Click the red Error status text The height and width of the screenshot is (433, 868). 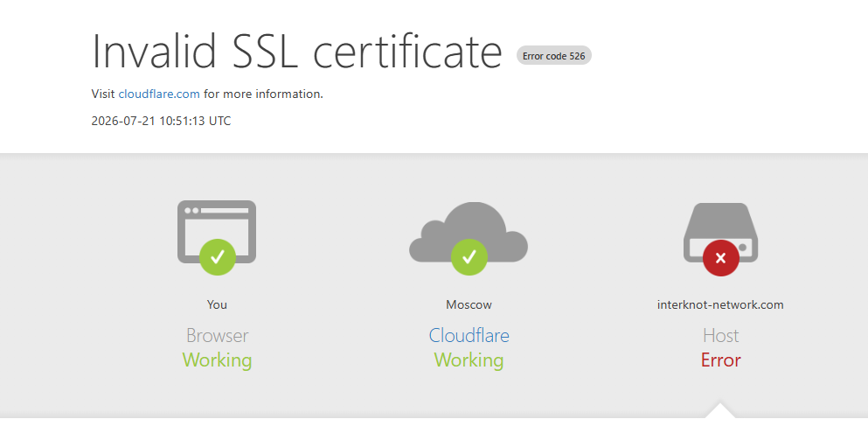(721, 360)
